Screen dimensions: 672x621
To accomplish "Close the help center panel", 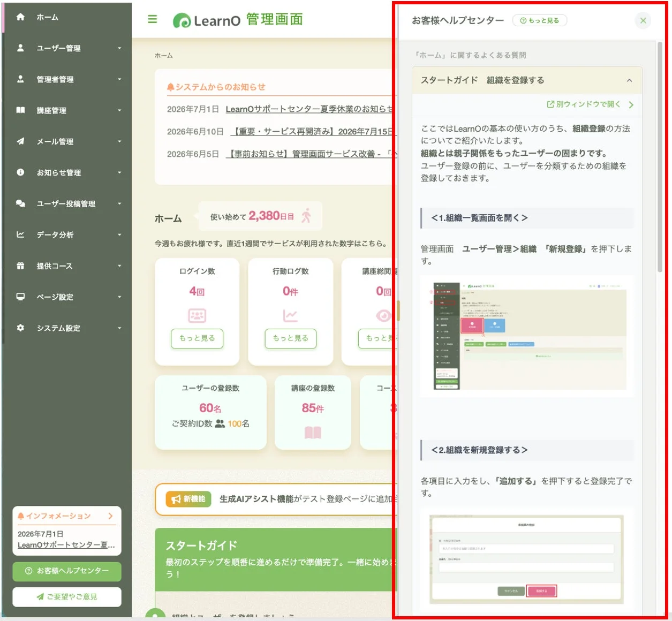I will click(643, 20).
